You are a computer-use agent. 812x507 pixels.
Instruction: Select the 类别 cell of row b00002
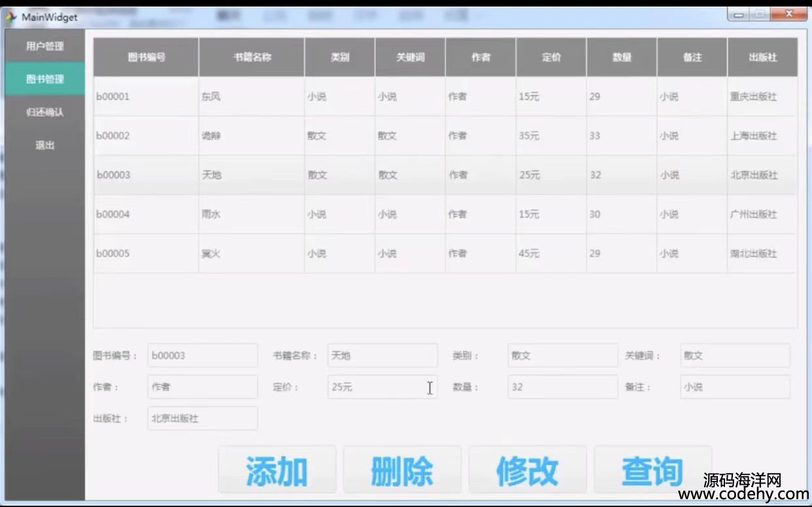[340, 136]
